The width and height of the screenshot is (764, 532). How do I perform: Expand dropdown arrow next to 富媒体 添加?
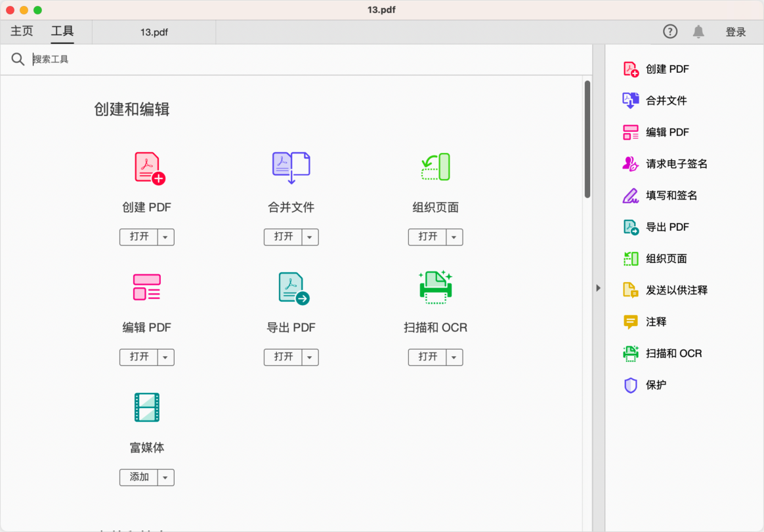pos(165,478)
